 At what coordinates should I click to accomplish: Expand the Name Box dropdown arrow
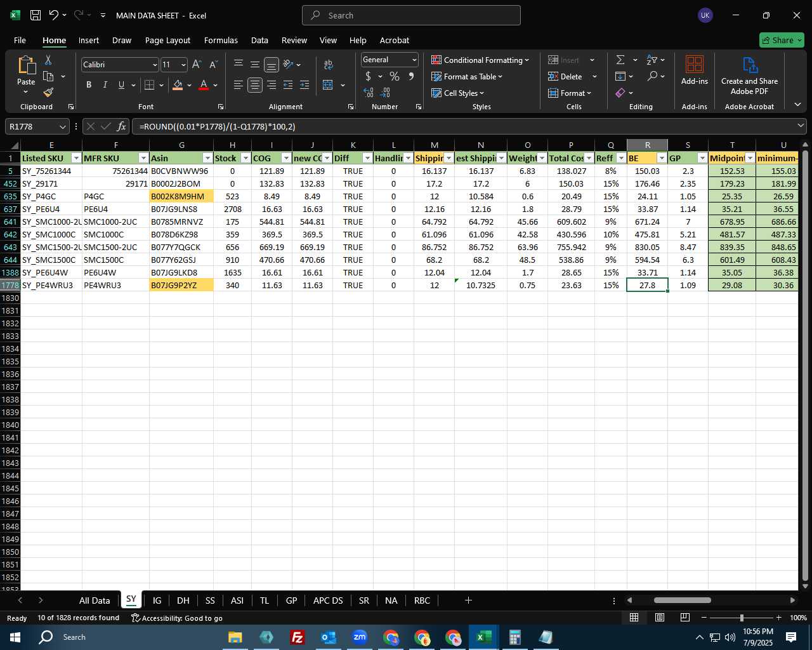click(62, 126)
